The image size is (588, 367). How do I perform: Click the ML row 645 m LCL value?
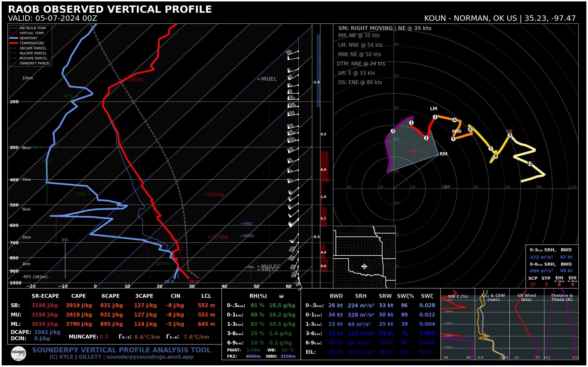pyautogui.click(x=206, y=324)
